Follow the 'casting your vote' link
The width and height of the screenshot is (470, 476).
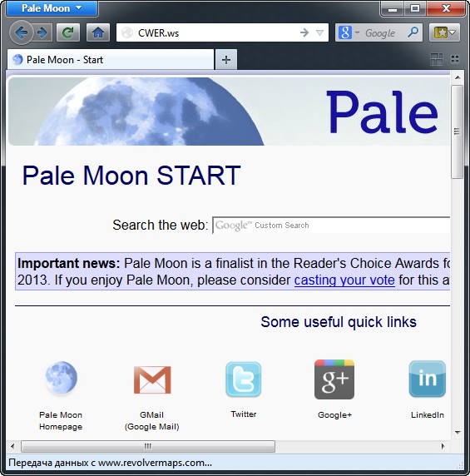click(x=344, y=280)
